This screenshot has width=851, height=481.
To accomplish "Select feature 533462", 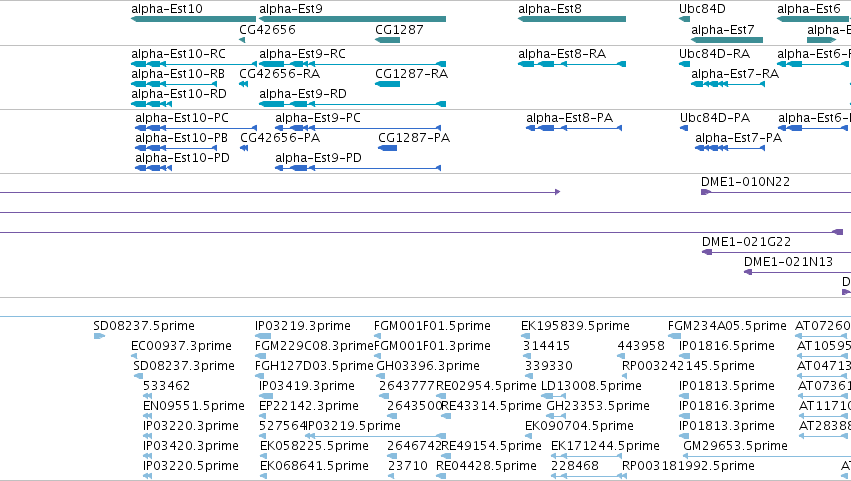I will pos(147,396).
